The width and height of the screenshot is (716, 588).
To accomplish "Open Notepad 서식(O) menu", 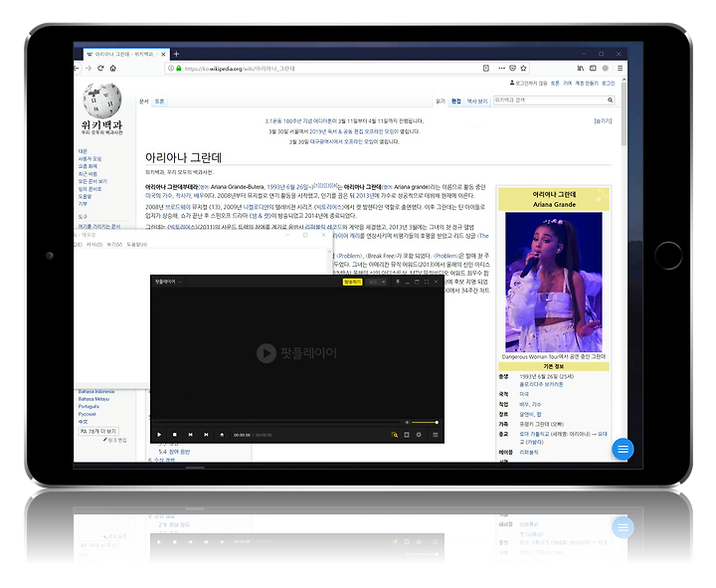I will [x=94, y=245].
